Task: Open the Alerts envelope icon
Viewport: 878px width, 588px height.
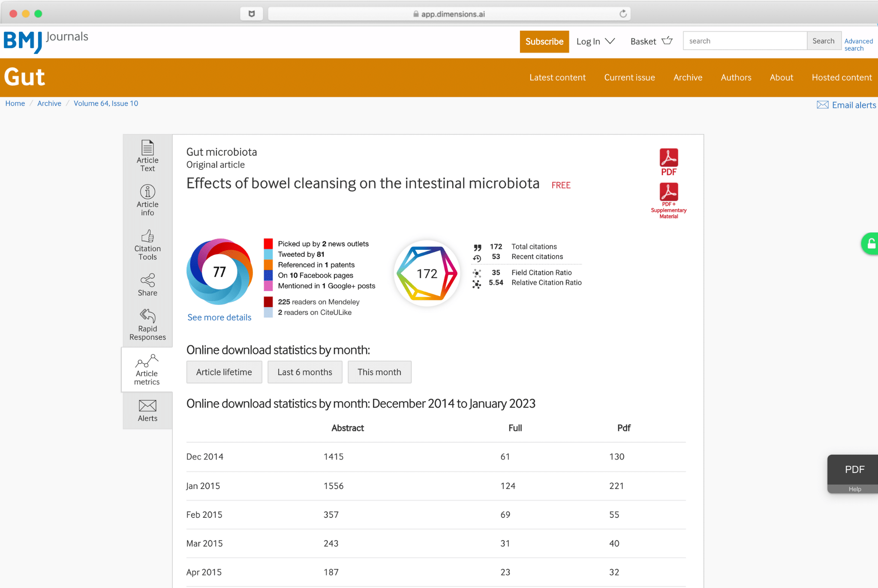Action: (147, 406)
